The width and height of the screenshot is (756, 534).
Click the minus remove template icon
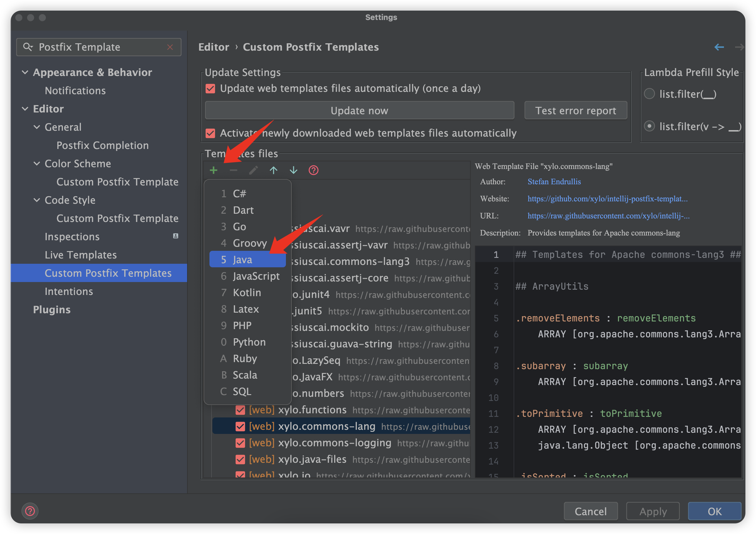coord(234,170)
